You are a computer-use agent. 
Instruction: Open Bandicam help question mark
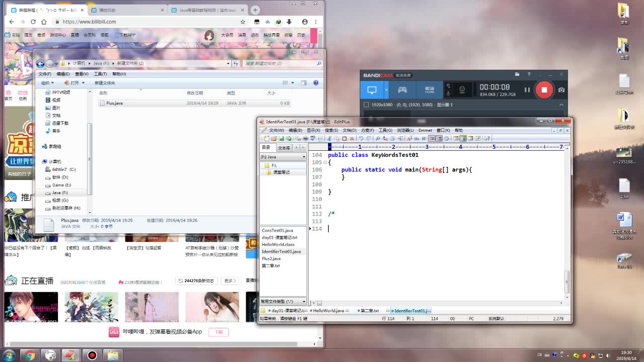pos(529,74)
